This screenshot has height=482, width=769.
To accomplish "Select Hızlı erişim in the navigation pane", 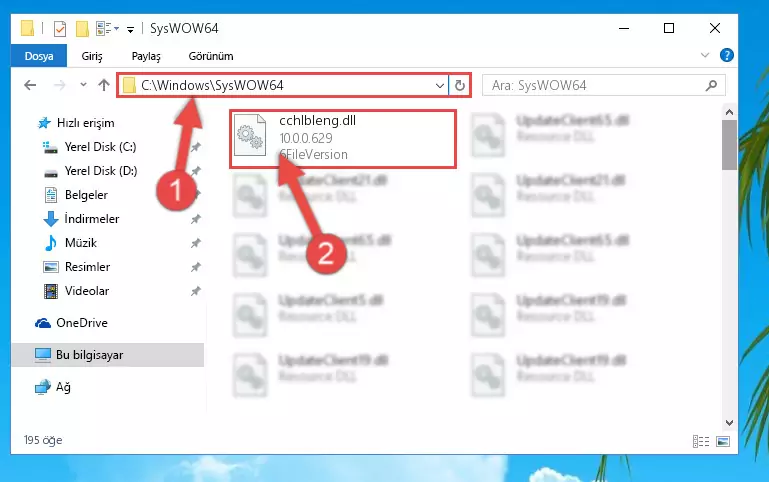I will coord(85,123).
